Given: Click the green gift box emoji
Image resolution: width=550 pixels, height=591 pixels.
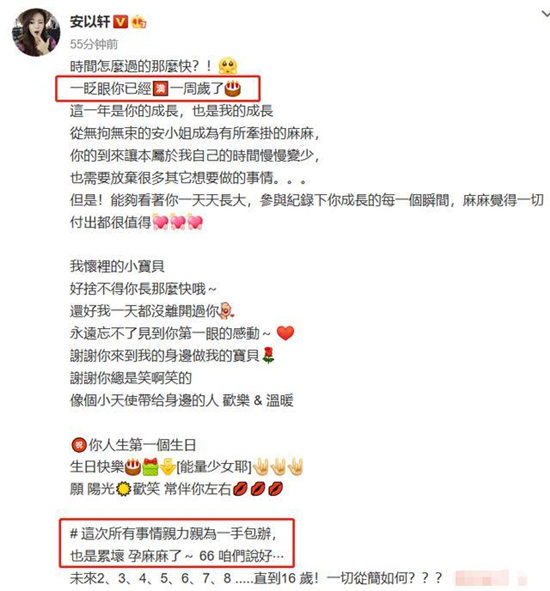Looking at the screenshot, I should point(150,467).
